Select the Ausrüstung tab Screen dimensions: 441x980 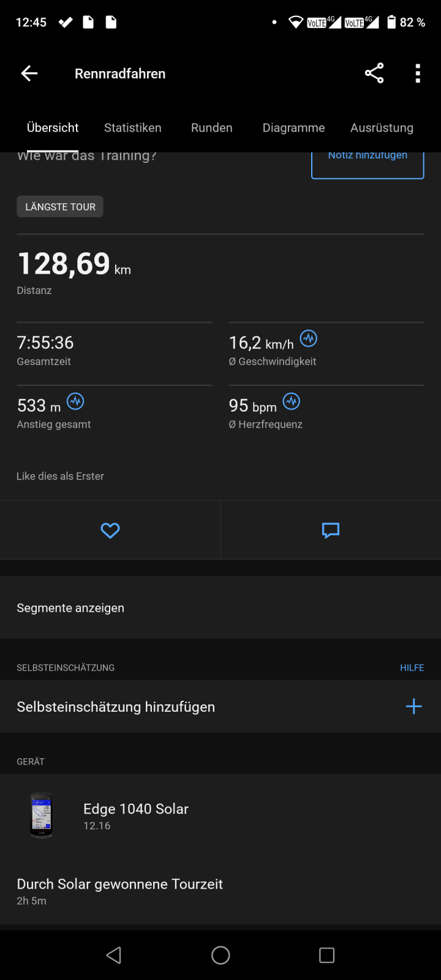[382, 127]
